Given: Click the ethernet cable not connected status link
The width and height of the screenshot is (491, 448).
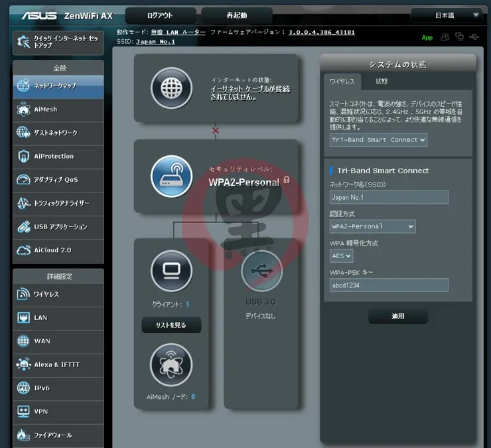Looking at the screenshot, I should [x=250, y=93].
